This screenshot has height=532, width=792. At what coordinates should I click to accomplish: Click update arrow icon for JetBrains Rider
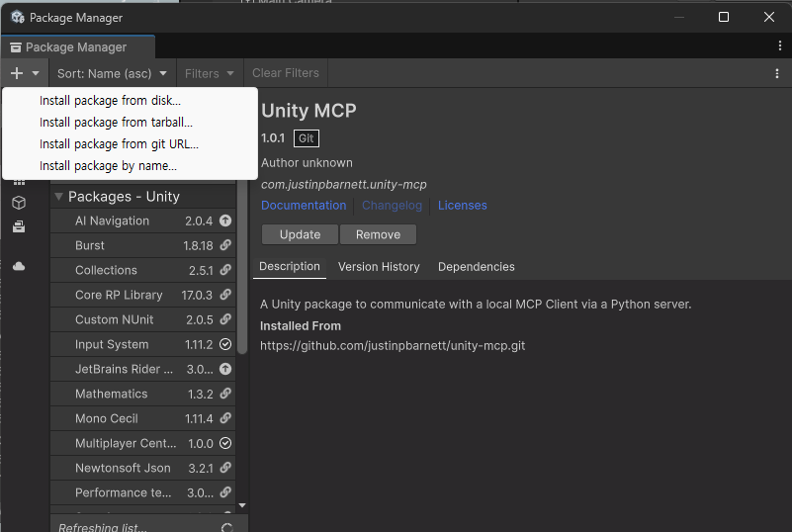click(x=225, y=369)
